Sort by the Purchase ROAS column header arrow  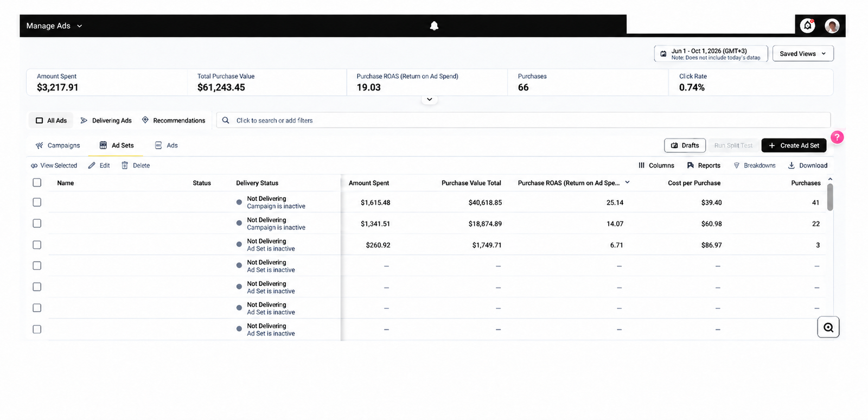click(x=627, y=182)
